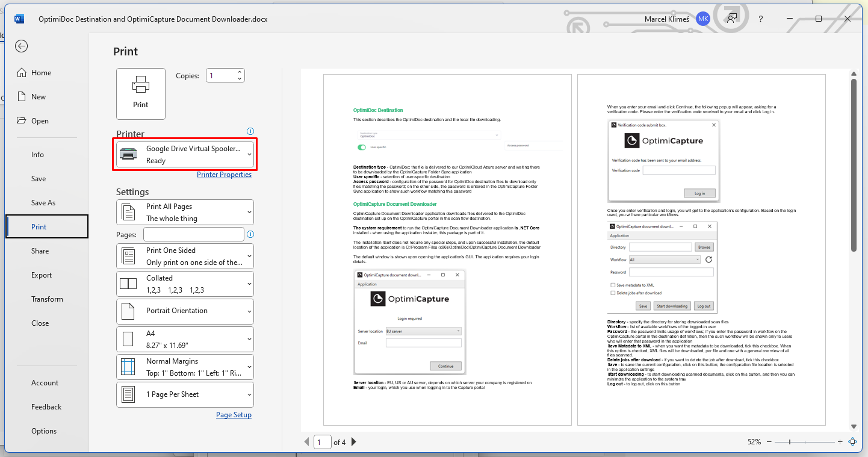The width and height of the screenshot is (868, 457).
Task: Open the Printer Properties link
Action: coord(224,175)
